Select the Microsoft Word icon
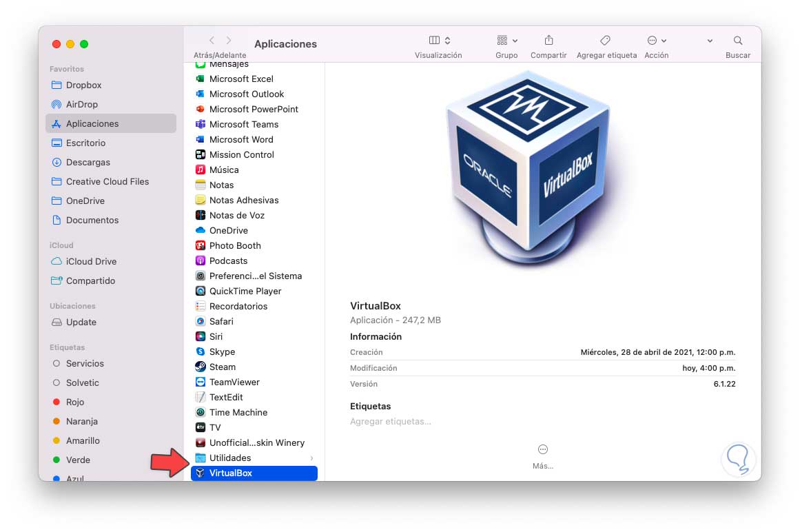Screen dimensions: 800x532 tap(201, 139)
